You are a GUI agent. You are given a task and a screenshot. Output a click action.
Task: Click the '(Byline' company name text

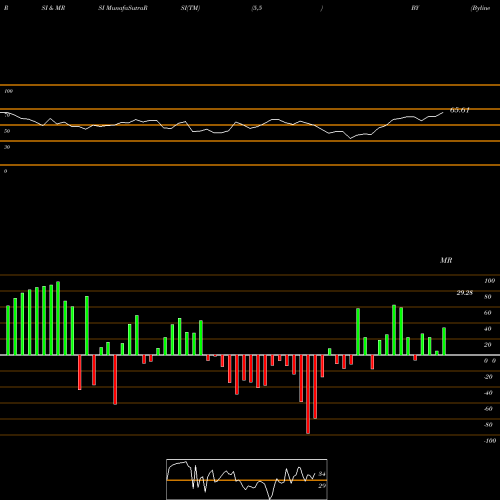(x=480, y=8)
